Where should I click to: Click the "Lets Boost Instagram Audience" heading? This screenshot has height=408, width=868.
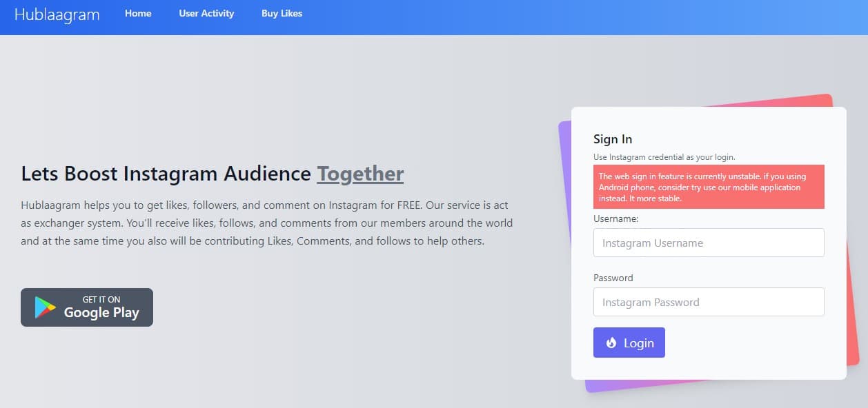166,173
